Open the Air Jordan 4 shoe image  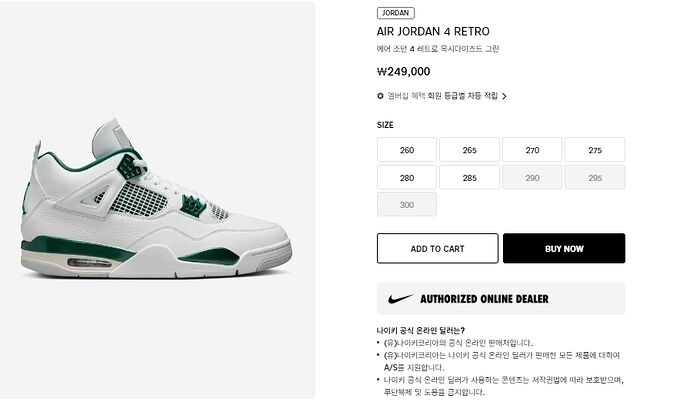point(157,200)
